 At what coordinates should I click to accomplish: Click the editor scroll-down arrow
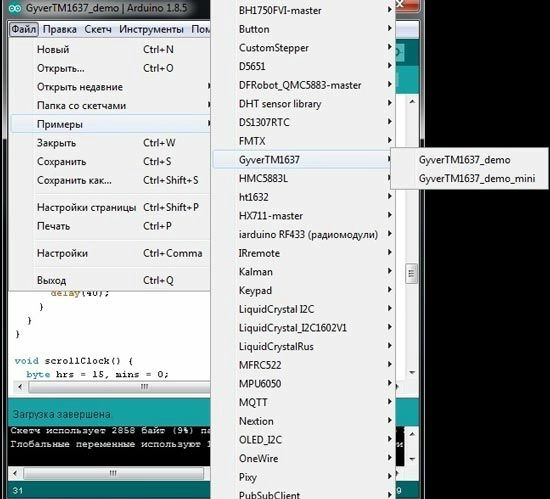(x=412, y=372)
